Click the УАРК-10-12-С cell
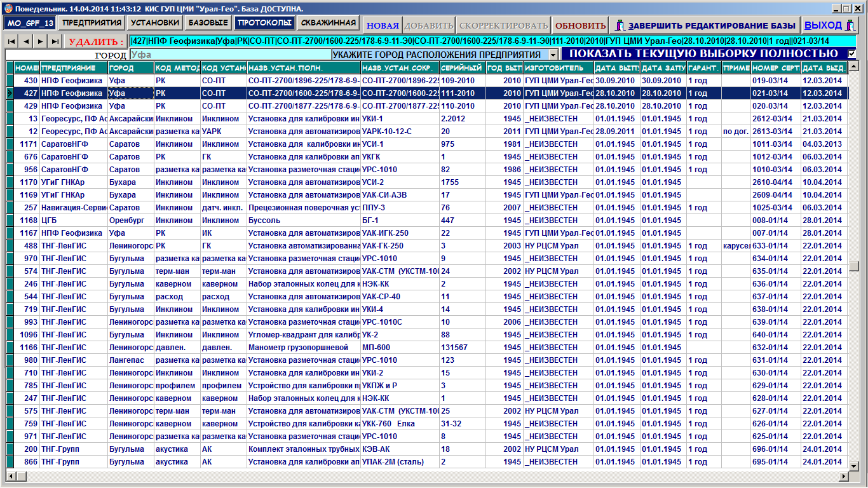 pyautogui.click(x=400, y=132)
